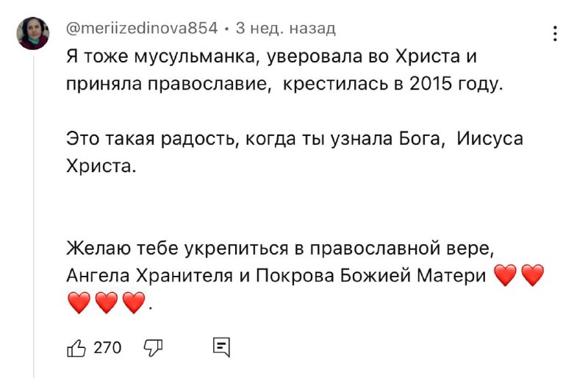588x378 pixels.
Task: Click the word 'Иисуса' in the comment
Action: (x=490, y=139)
